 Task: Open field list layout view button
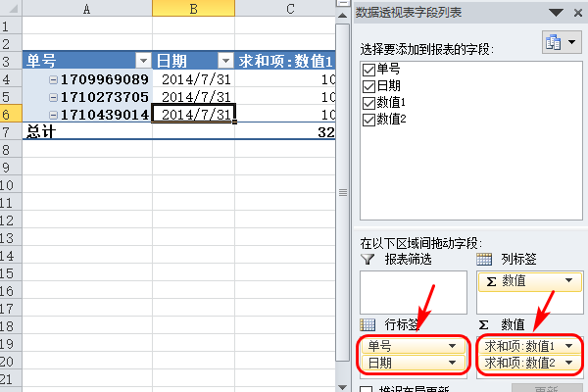point(562,42)
